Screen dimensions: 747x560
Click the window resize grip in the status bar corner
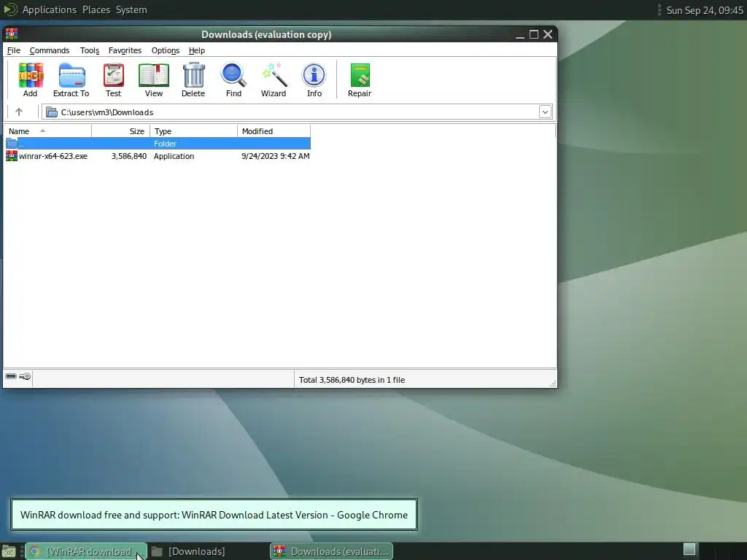(553, 384)
